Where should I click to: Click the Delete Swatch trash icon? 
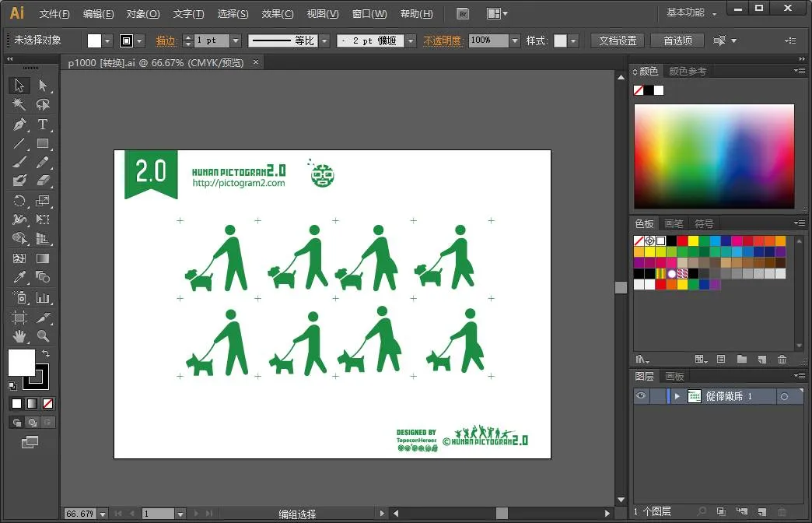pyautogui.click(x=782, y=359)
